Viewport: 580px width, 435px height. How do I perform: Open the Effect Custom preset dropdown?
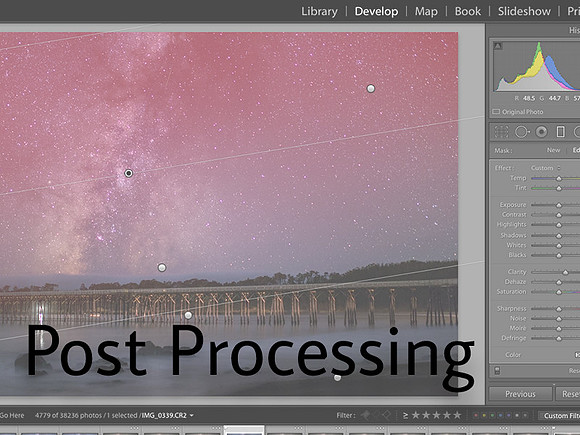(x=545, y=168)
